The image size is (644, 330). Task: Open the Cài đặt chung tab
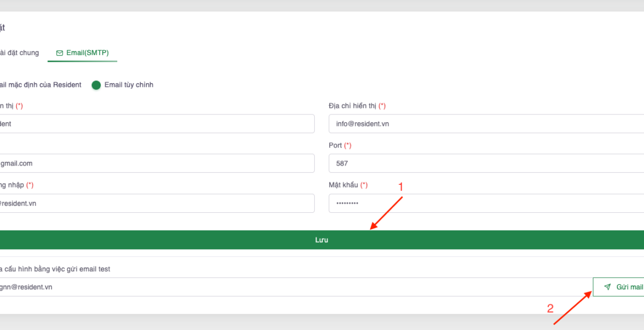point(20,53)
